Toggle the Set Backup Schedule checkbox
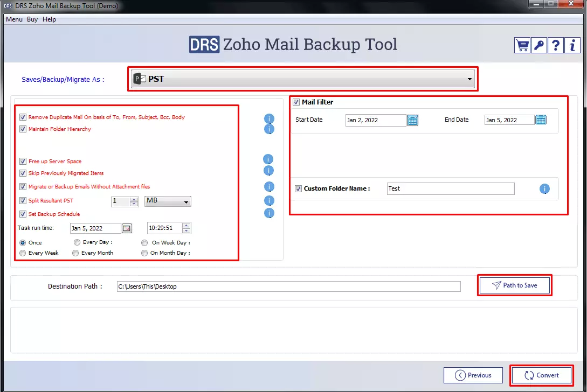 click(x=23, y=214)
